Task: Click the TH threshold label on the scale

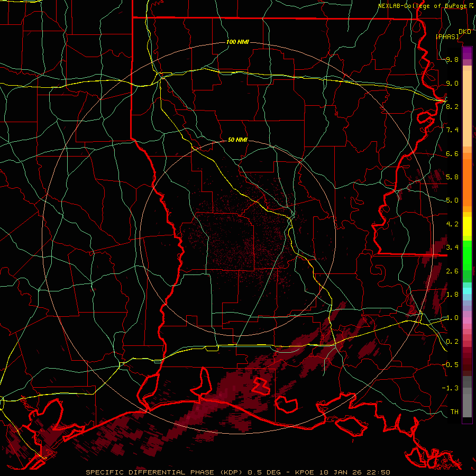Action: tap(454, 411)
